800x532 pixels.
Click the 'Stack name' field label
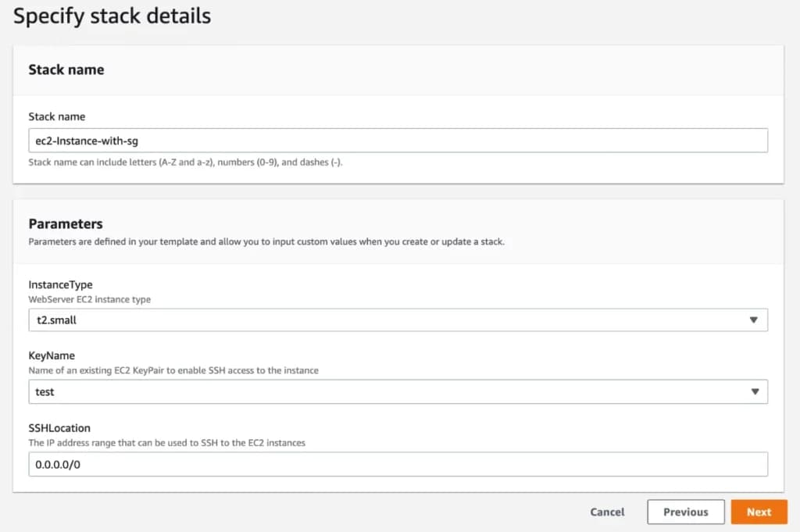click(x=57, y=116)
